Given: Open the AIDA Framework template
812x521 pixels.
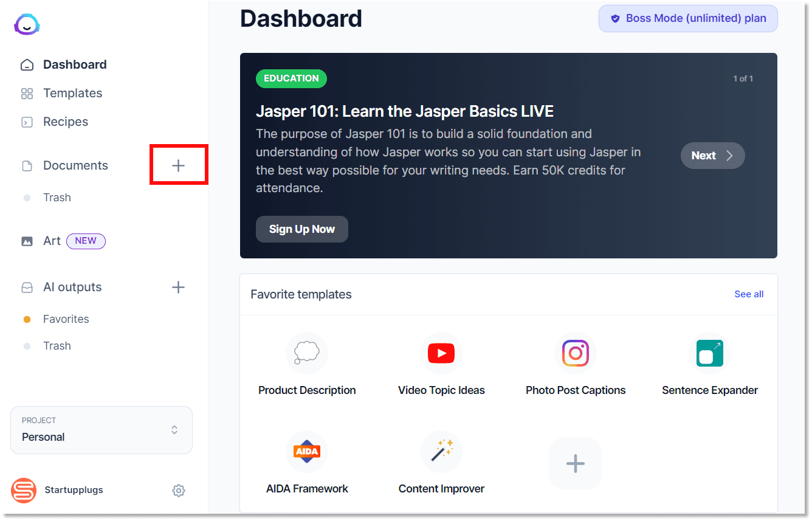Looking at the screenshot, I should tap(307, 463).
